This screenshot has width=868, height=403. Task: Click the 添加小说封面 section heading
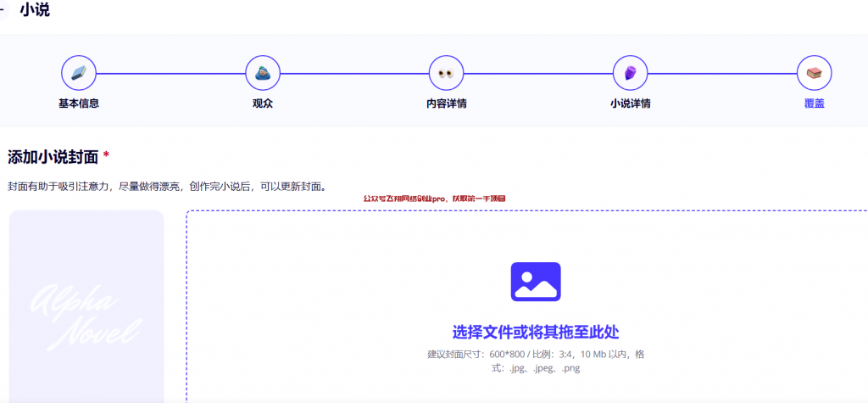[x=53, y=157]
